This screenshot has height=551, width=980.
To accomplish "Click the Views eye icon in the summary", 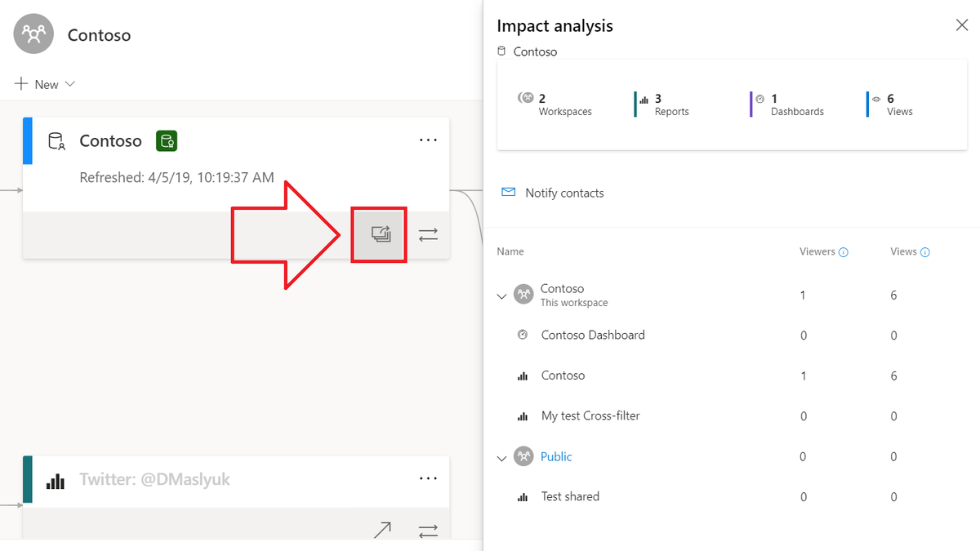I will click(876, 99).
